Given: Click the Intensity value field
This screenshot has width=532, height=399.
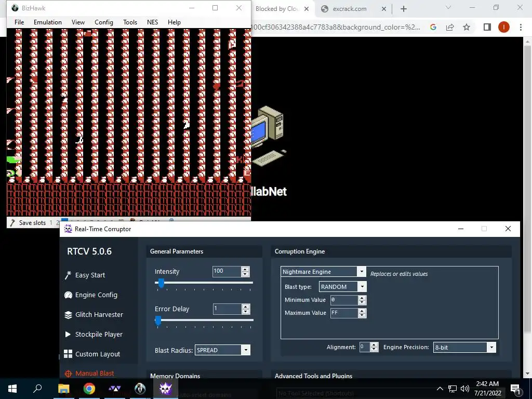Looking at the screenshot, I should [227, 271].
